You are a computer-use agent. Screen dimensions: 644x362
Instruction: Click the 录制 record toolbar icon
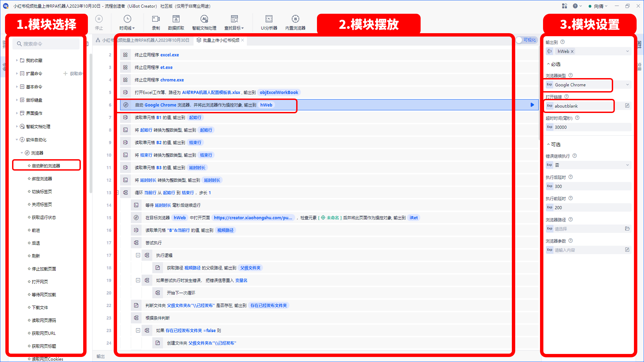point(156,19)
